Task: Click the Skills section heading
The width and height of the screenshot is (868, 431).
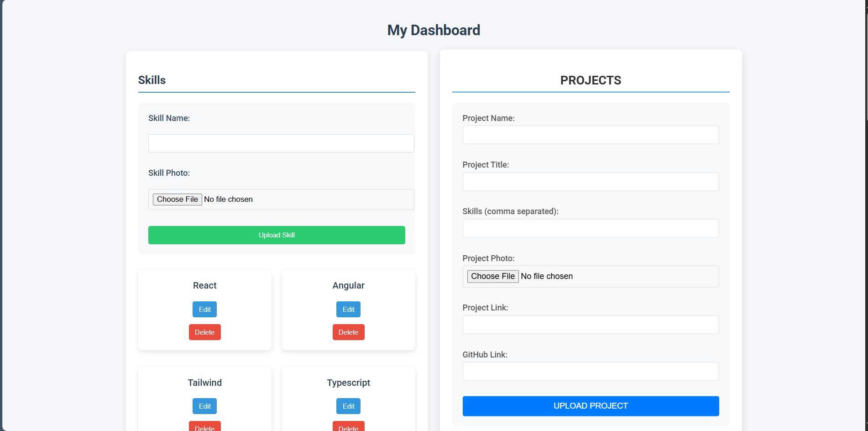Action: pyautogui.click(x=152, y=80)
